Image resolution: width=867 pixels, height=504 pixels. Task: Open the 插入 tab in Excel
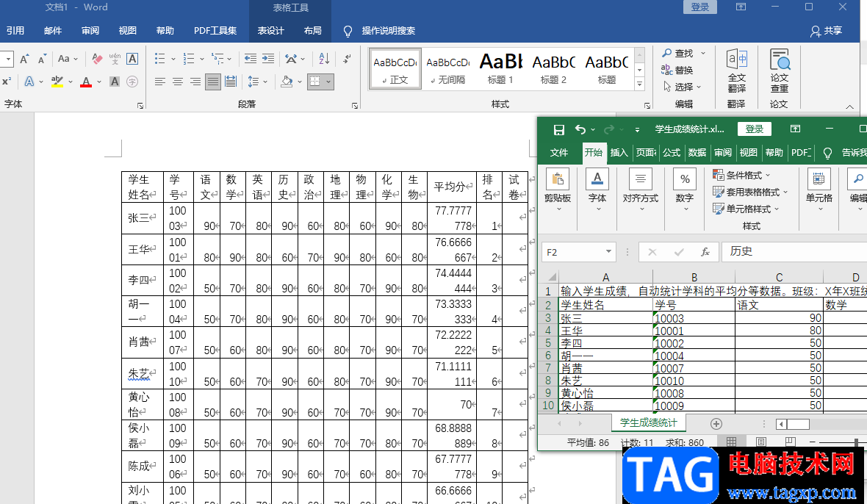pyautogui.click(x=619, y=153)
